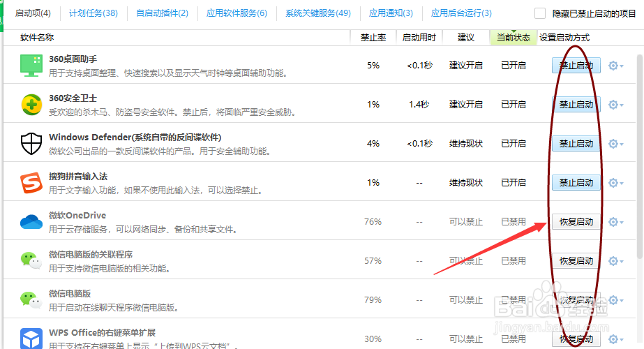Click the WPS Office cube icon

pyautogui.click(x=31, y=339)
